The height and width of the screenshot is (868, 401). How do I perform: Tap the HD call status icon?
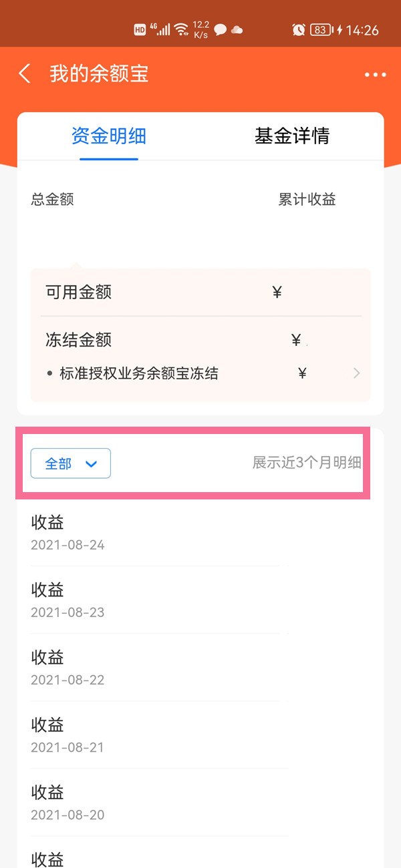(140, 29)
